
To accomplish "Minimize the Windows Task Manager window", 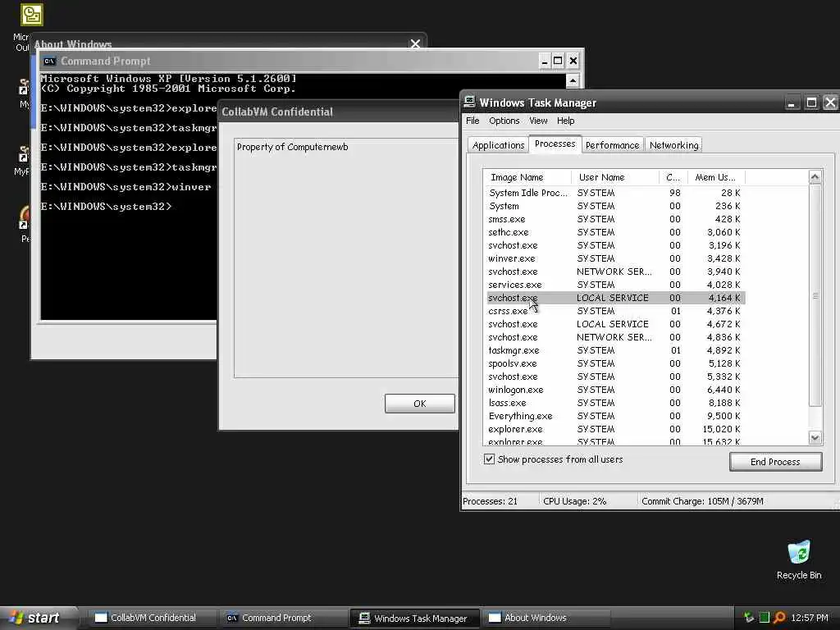I will 792,103.
